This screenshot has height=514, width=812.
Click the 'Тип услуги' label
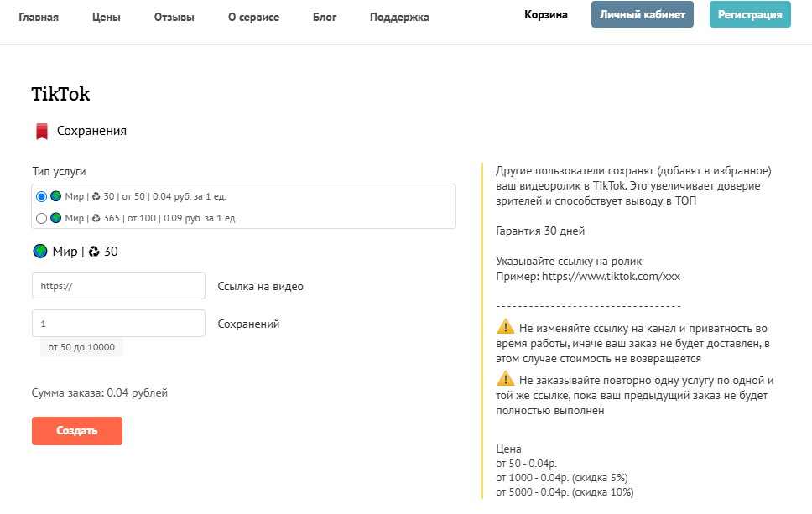pyautogui.click(x=59, y=171)
